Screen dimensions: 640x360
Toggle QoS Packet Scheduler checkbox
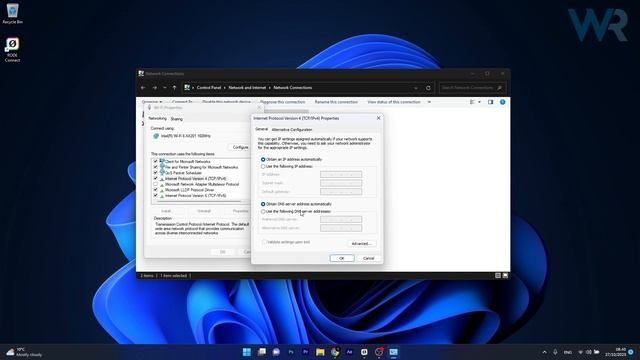pyautogui.click(x=156, y=173)
